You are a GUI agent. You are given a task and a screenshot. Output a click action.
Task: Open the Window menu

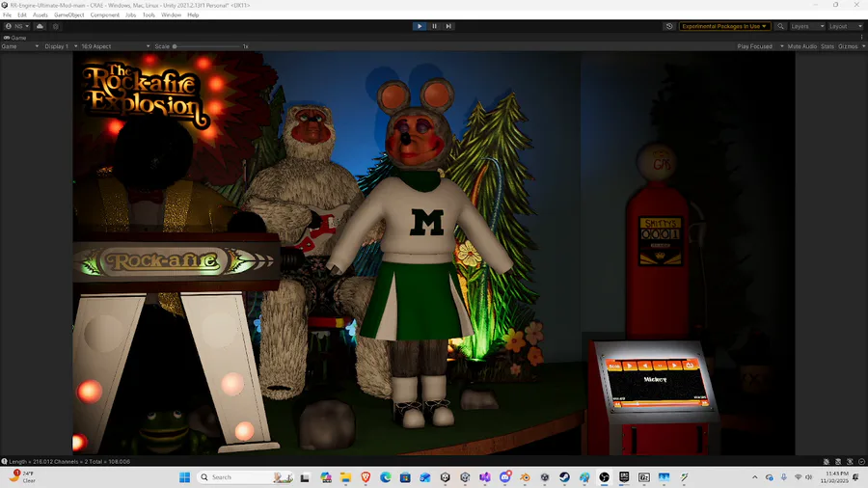[x=171, y=14]
